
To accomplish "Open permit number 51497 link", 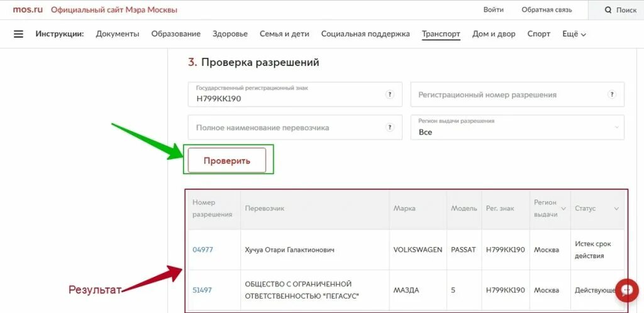I will coord(202,290).
